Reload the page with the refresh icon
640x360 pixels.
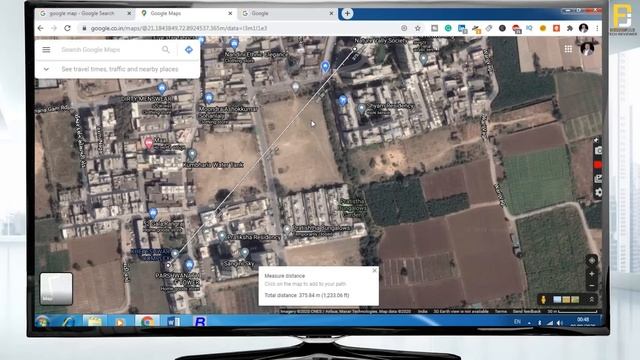click(x=67, y=28)
